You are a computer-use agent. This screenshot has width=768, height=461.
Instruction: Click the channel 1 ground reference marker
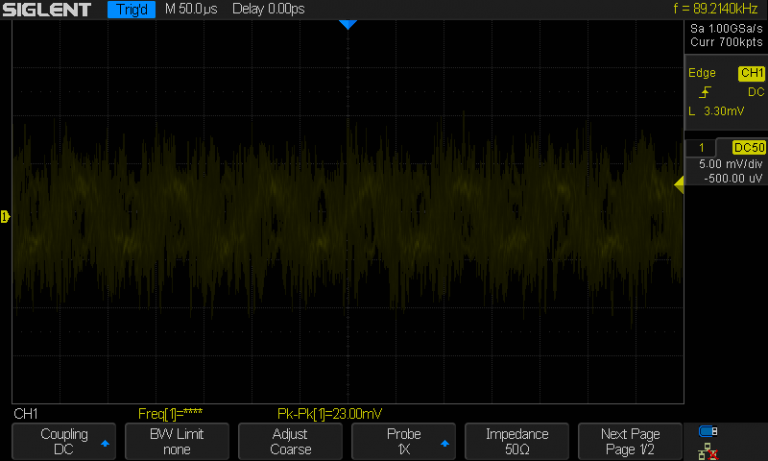pos(5,217)
